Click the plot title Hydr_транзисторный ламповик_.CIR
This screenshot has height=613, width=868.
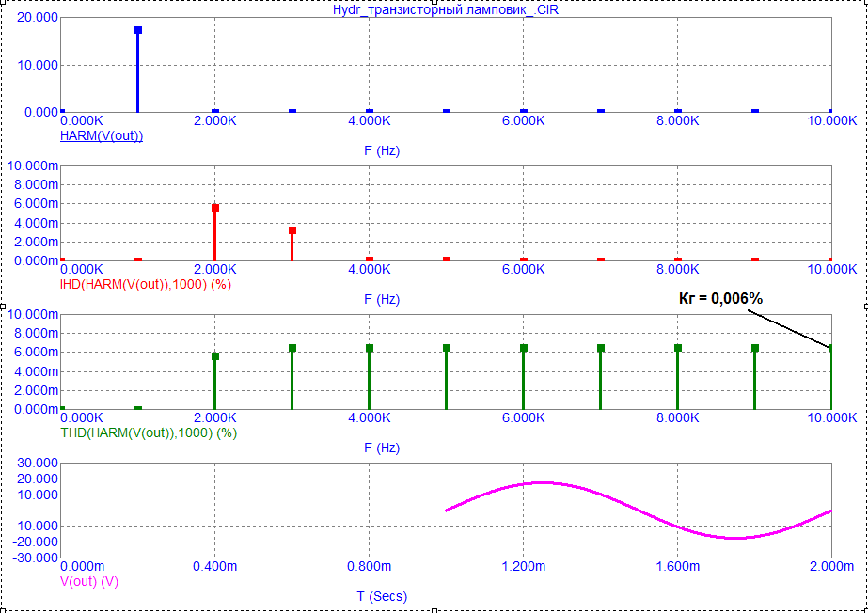click(x=446, y=10)
